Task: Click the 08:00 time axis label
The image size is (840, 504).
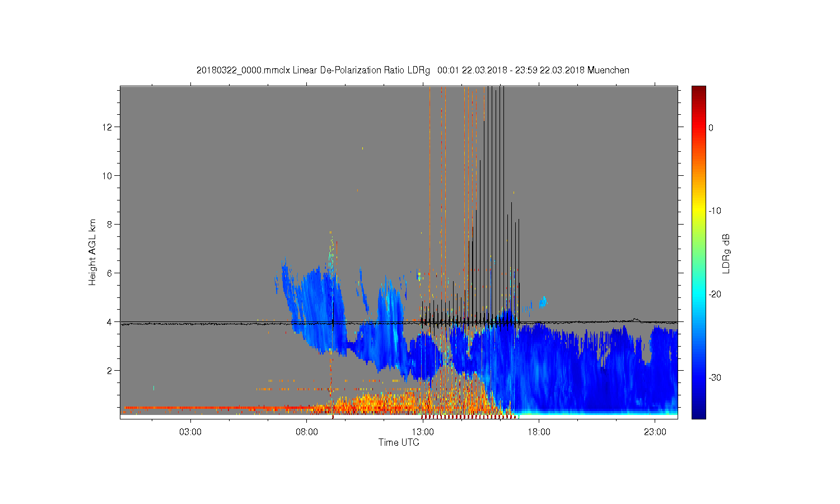Action: point(307,432)
